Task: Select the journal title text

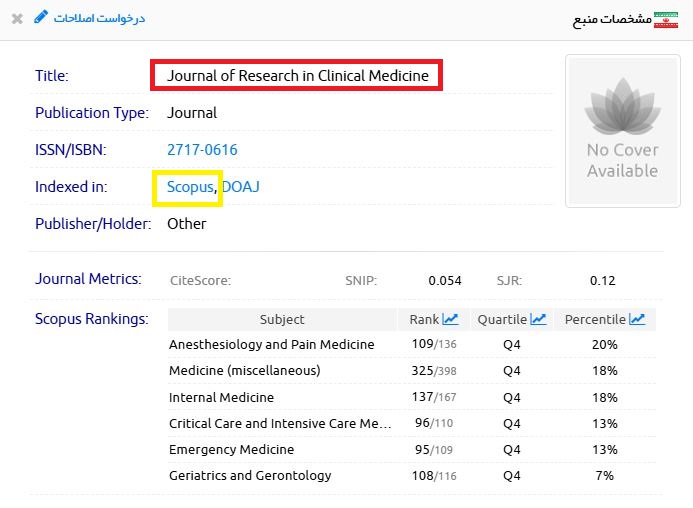Action: point(297,75)
